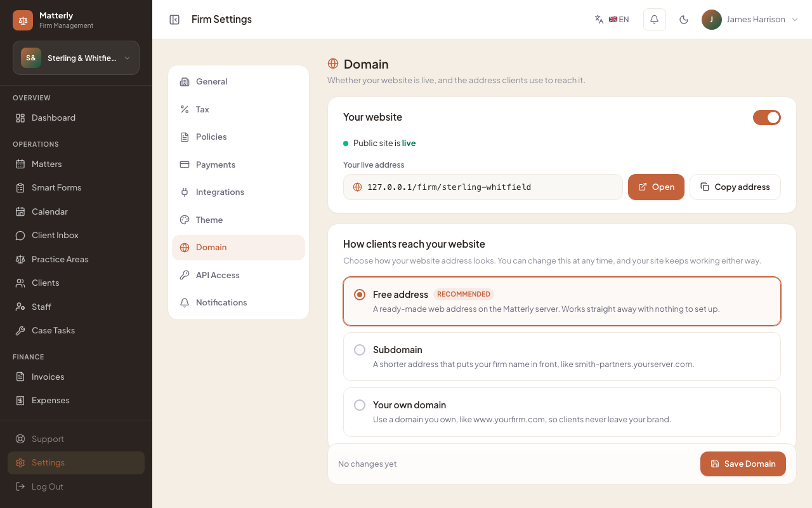Collapse the sidebar using the panel icon
Viewport: 812px width, 508px height.
tap(174, 20)
